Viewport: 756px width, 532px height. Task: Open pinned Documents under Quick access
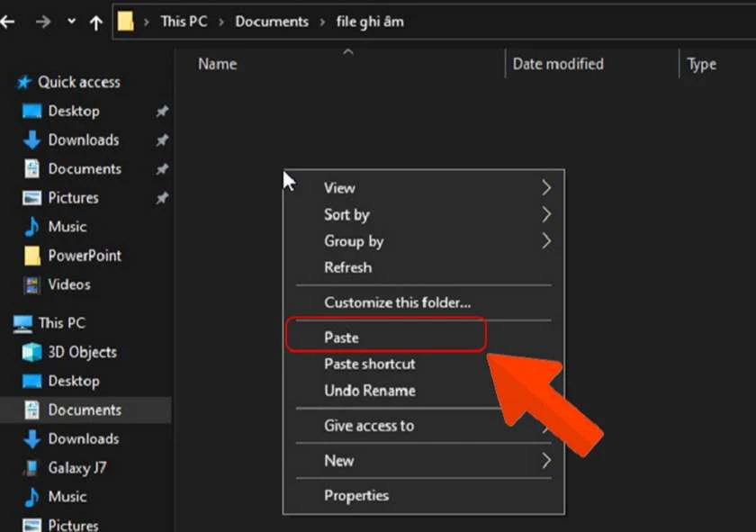tap(85, 169)
